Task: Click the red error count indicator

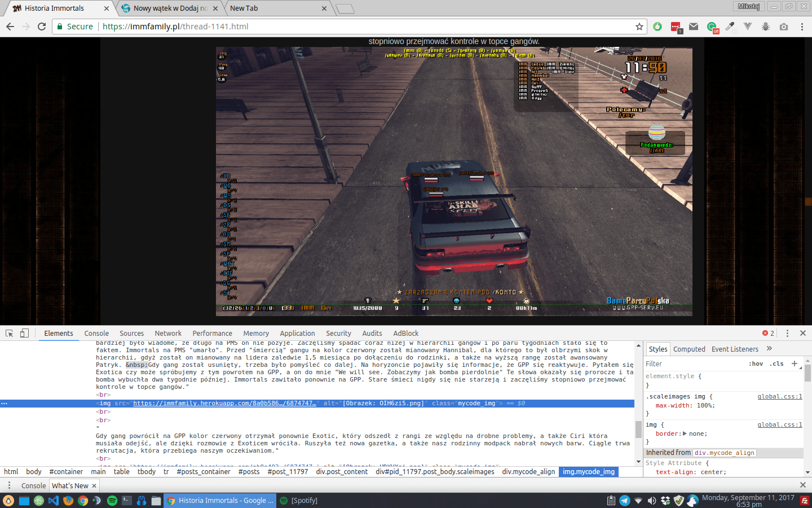Action: pyautogui.click(x=768, y=333)
